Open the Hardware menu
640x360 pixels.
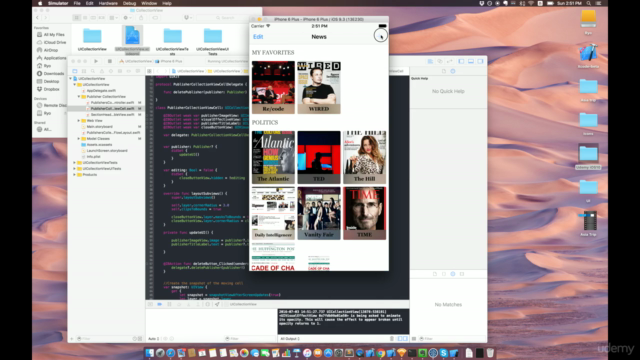(x=108, y=3)
